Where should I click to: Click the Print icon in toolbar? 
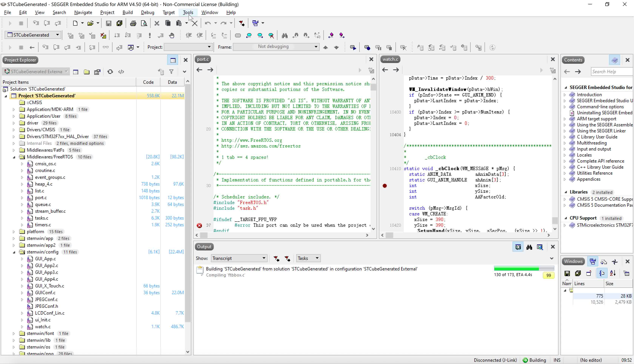point(133,23)
